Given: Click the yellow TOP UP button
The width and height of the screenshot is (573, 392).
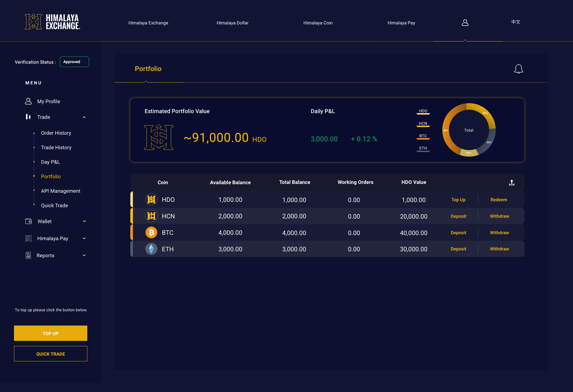Looking at the screenshot, I should point(51,333).
